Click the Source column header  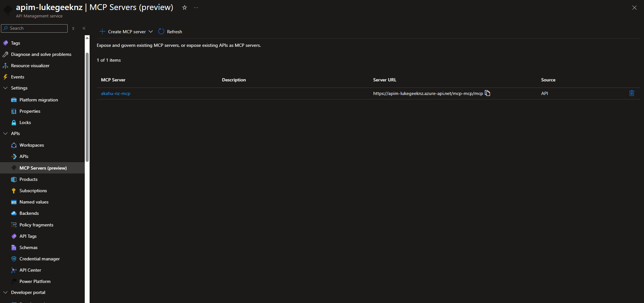tap(548, 80)
